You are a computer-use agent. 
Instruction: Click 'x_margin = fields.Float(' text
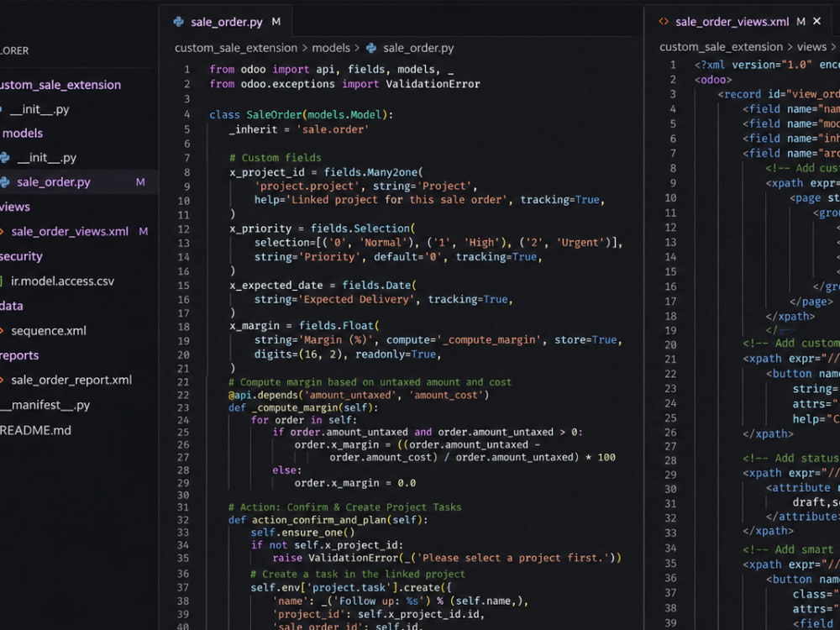click(x=304, y=326)
